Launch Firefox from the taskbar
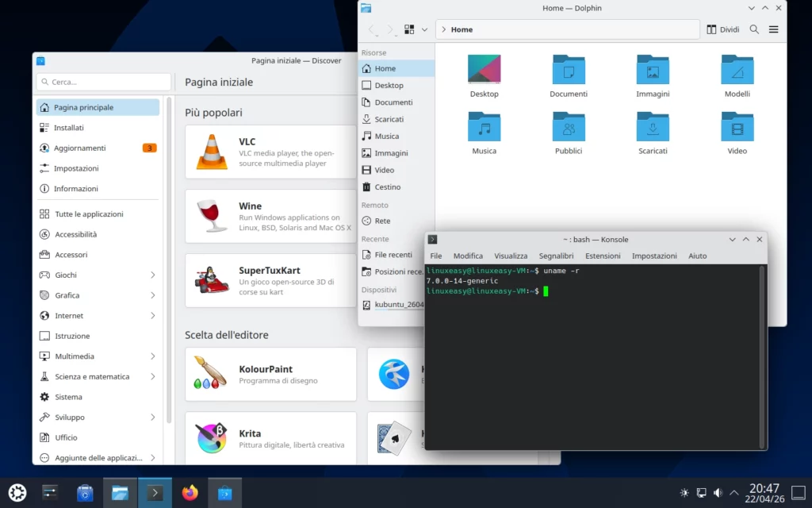 pos(190,492)
